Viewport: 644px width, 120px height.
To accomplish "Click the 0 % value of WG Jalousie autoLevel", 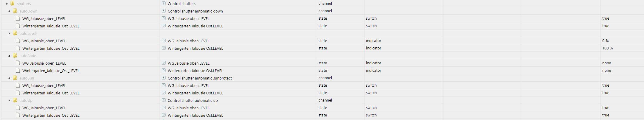I will tap(605, 41).
